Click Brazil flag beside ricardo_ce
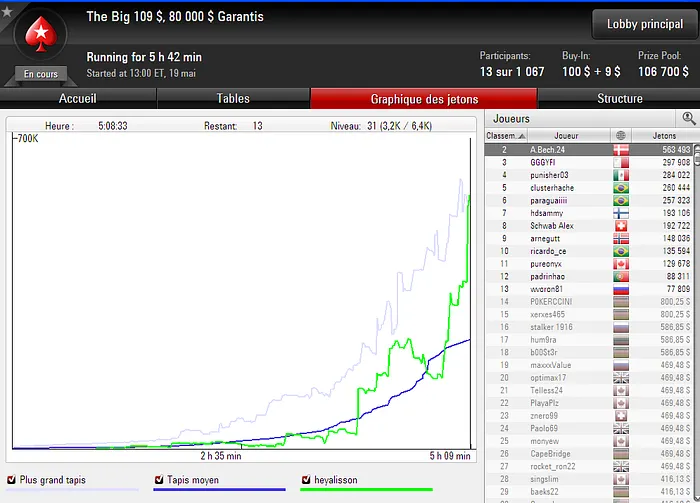 (x=621, y=251)
